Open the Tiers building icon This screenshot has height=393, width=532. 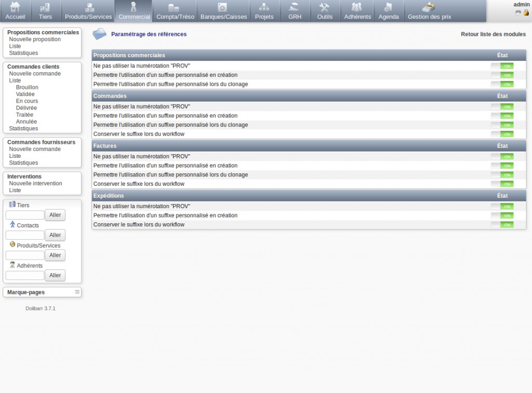(45, 7)
